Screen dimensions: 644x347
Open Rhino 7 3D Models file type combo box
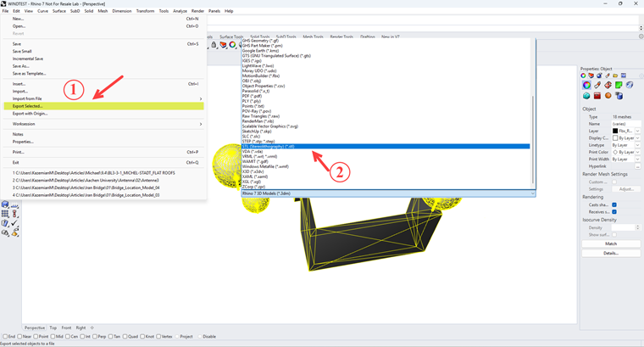coord(389,193)
